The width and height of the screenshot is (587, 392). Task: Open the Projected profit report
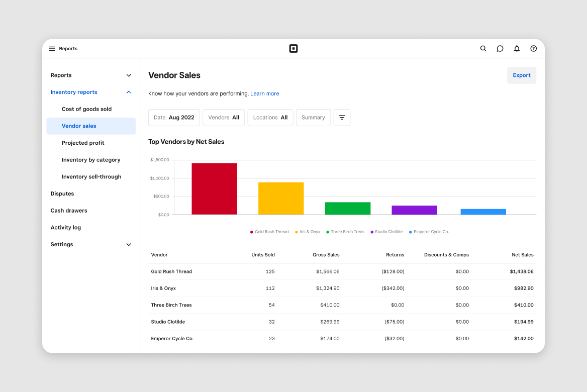pyautogui.click(x=83, y=142)
